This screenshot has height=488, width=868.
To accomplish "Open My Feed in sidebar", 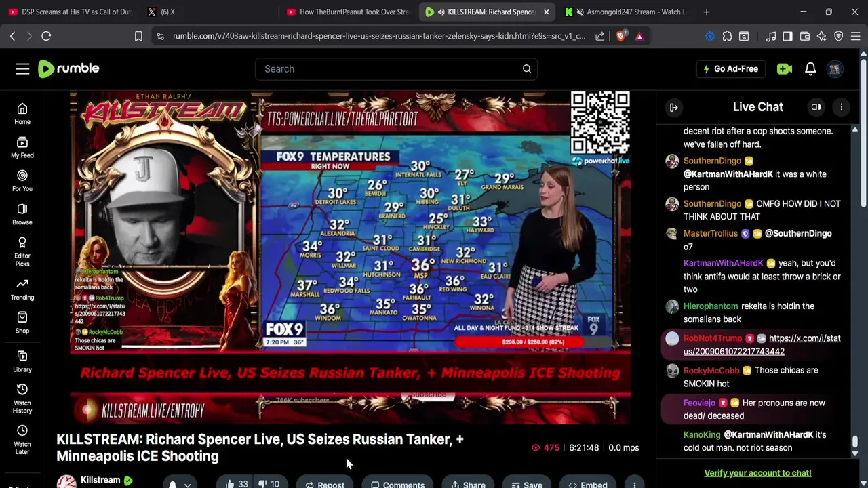I will click(22, 147).
